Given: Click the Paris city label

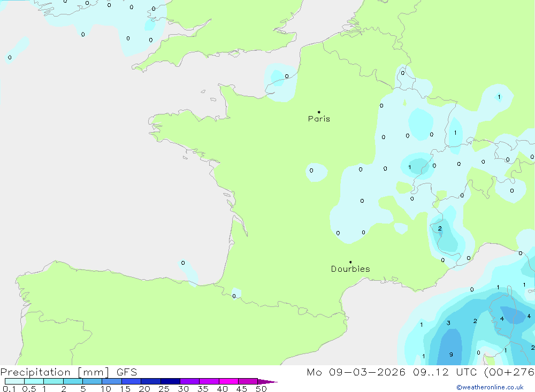Looking at the screenshot, I should (x=319, y=119).
